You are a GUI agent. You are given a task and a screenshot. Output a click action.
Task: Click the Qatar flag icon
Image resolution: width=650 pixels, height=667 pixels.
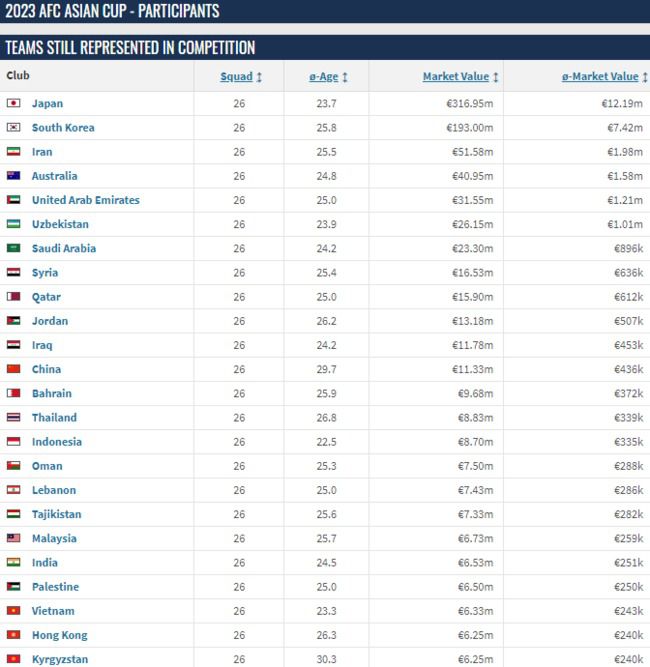click(x=14, y=297)
